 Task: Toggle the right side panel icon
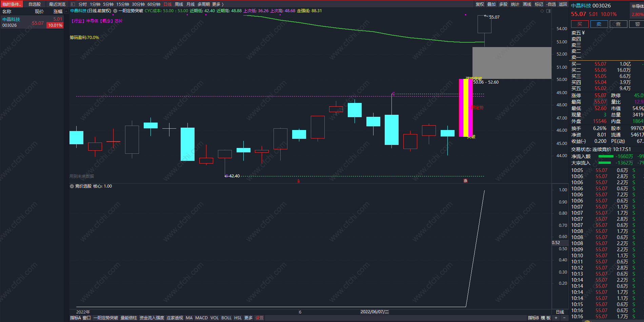[x=548, y=11]
